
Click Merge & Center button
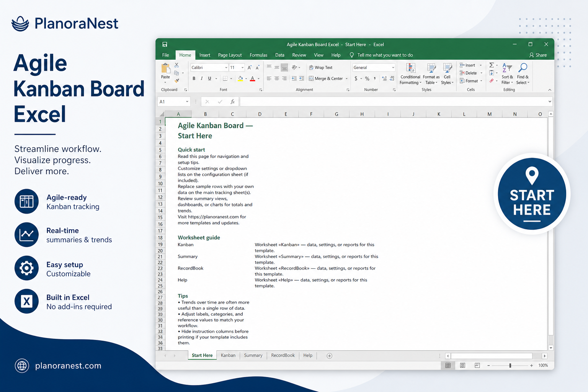(x=326, y=78)
